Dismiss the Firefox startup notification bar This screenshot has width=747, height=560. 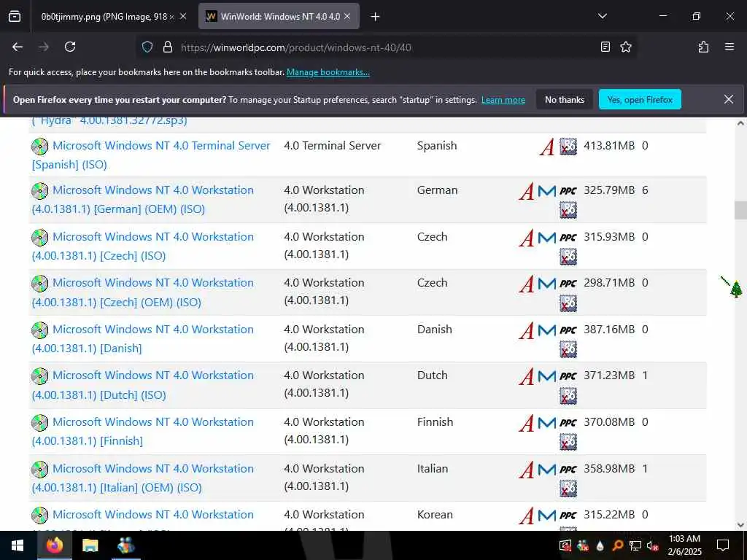click(x=729, y=99)
